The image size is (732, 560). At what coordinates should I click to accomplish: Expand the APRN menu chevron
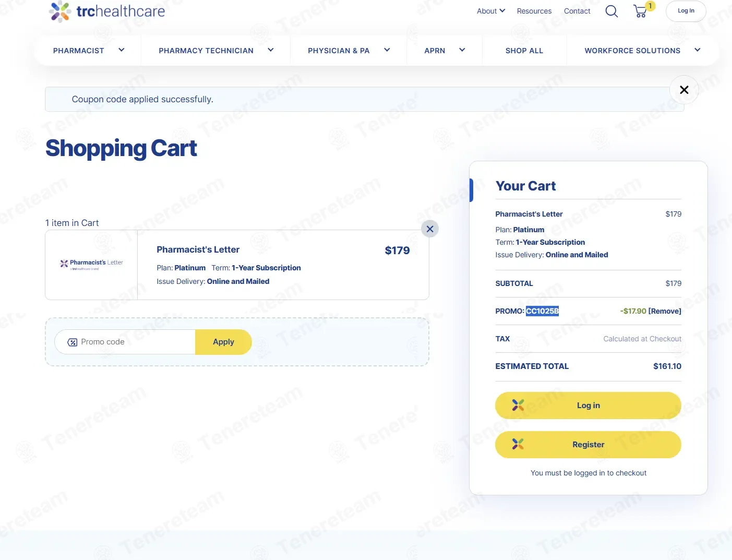pyautogui.click(x=462, y=50)
